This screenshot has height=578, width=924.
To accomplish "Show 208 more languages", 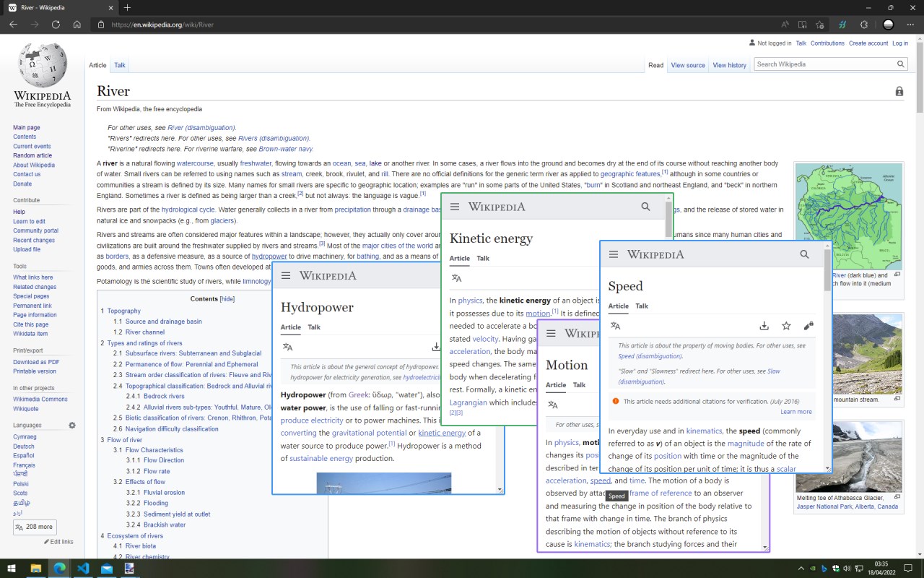I will point(35,527).
